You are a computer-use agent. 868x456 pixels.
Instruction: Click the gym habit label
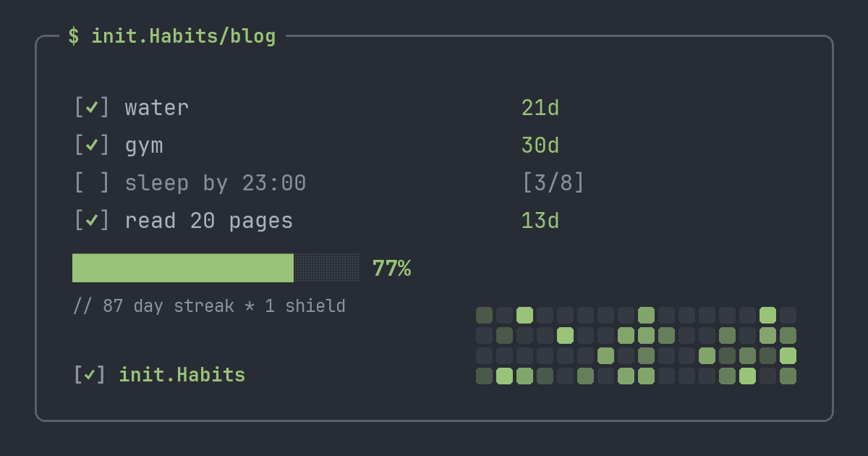144,146
